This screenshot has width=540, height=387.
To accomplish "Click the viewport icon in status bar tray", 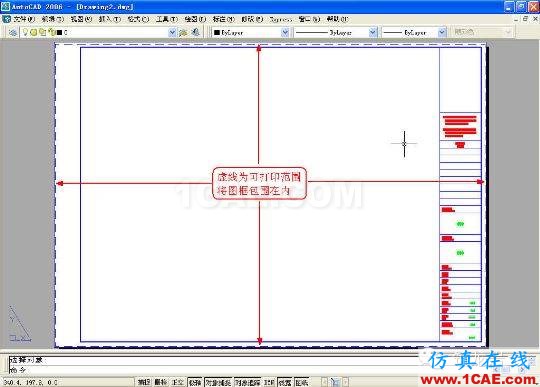I will point(335,382).
